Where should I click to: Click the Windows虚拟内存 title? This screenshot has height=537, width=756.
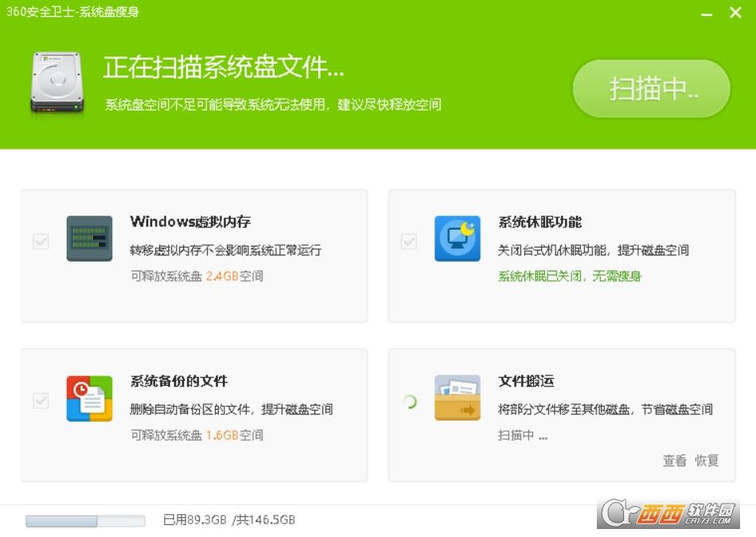tap(190, 222)
